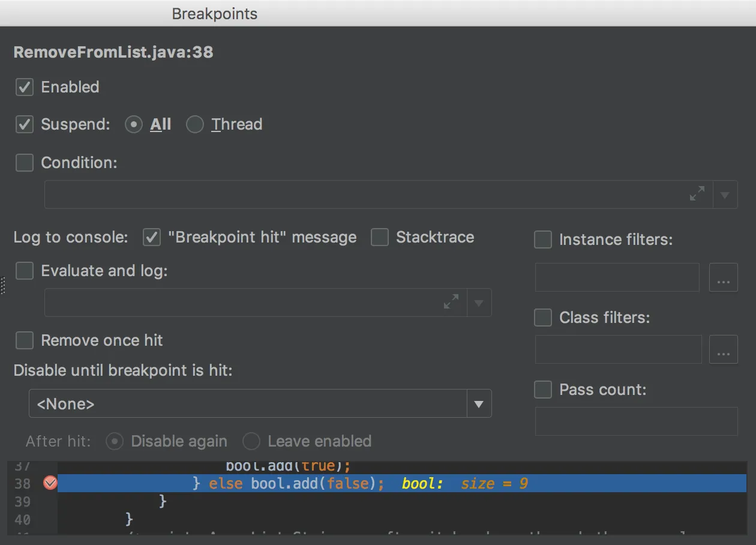Check the Remove once hit option
756x545 pixels.
click(25, 341)
